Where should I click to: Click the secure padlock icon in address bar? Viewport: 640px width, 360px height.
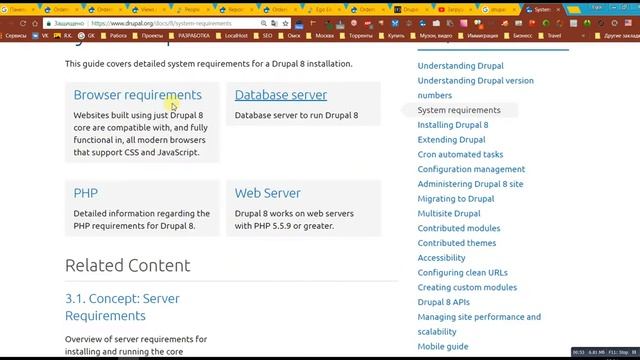coord(49,24)
